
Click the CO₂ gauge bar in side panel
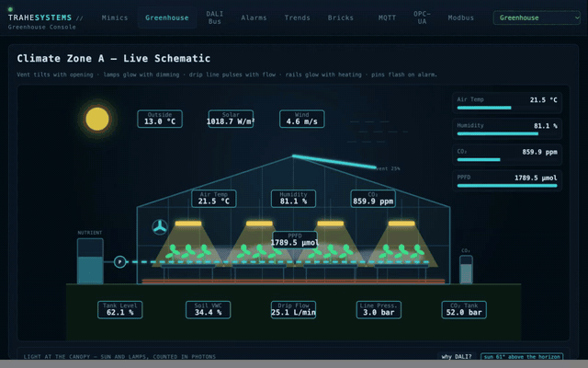point(507,159)
